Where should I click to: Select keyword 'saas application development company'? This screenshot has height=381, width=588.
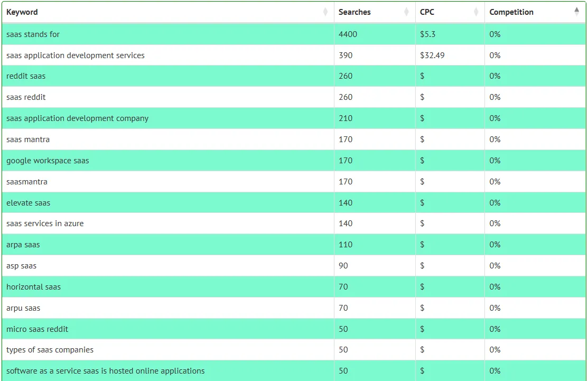click(x=77, y=118)
